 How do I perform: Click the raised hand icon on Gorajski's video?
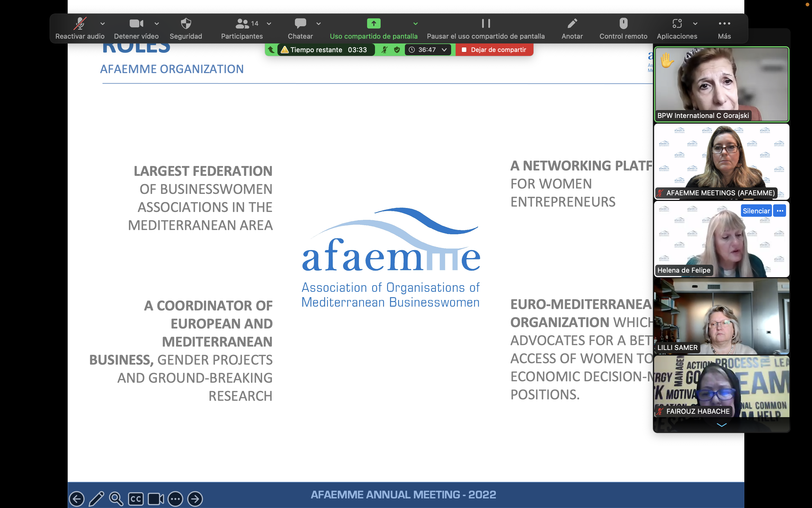(667, 60)
